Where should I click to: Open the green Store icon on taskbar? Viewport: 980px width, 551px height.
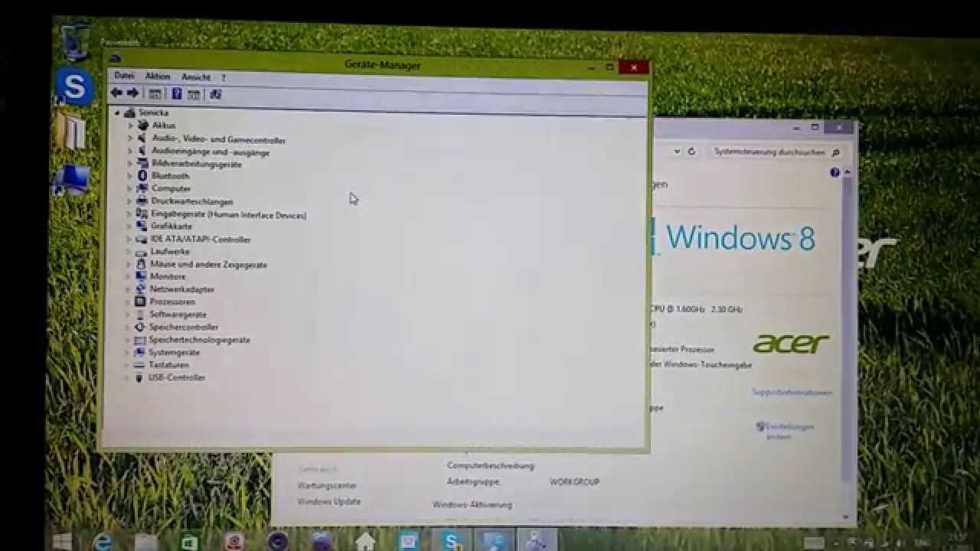tap(189, 541)
